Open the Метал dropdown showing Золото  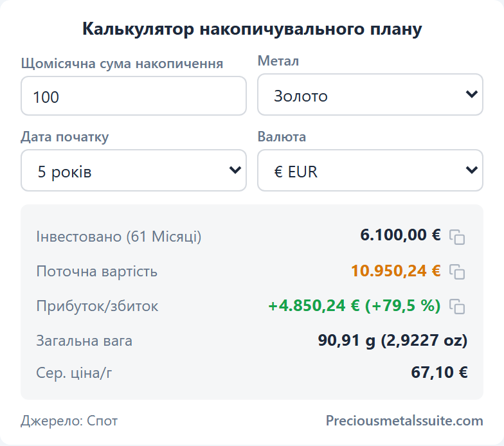[x=370, y=95]
